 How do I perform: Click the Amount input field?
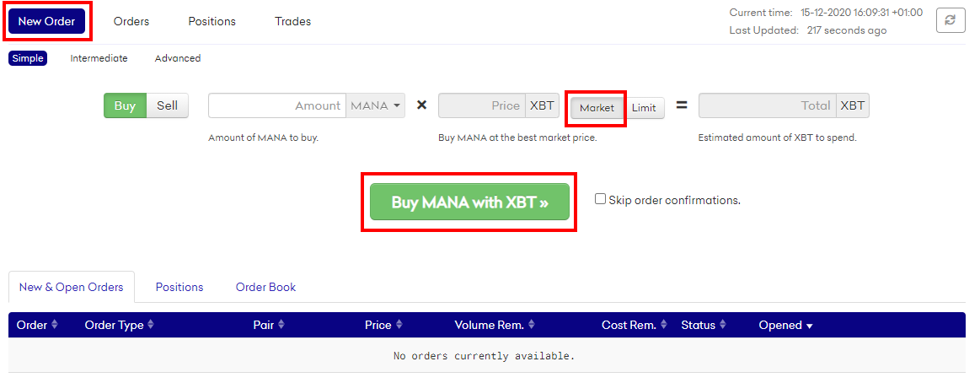(277, 105)
